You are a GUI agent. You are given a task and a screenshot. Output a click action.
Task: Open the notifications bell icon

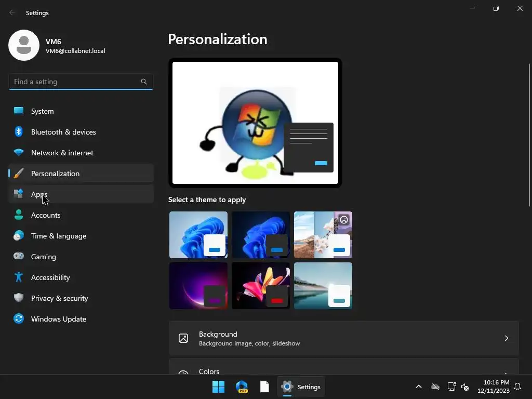tap(517, 387)
